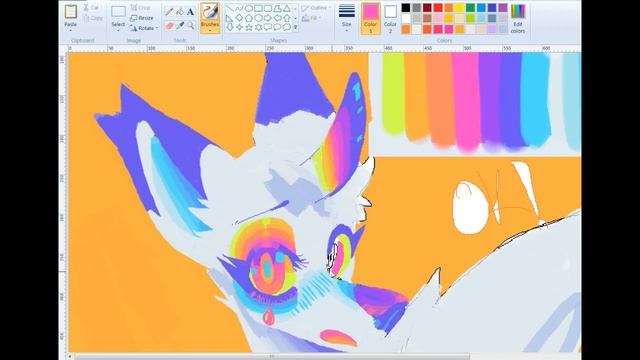Open the shape Fill dropdown
Viewport: 640px width, 360px height.
point(311,18)
